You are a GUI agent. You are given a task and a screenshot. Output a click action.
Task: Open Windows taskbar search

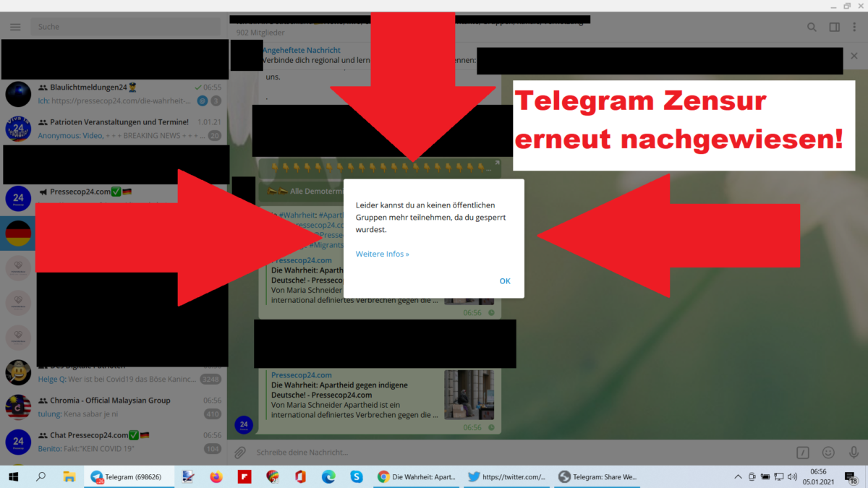point(41,476)
